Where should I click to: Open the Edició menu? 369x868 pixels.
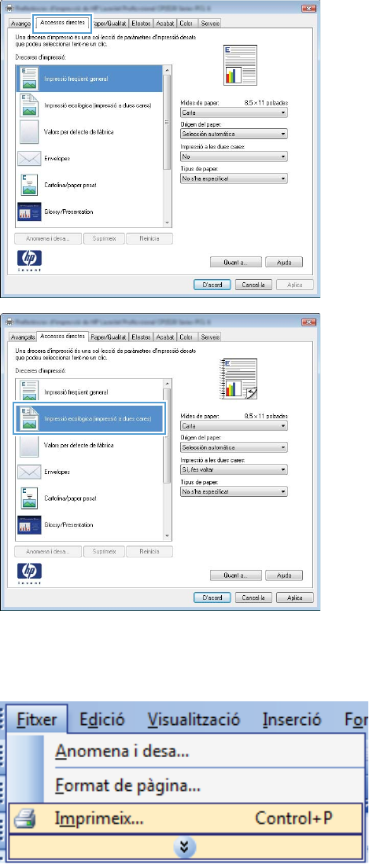(102, 719)
